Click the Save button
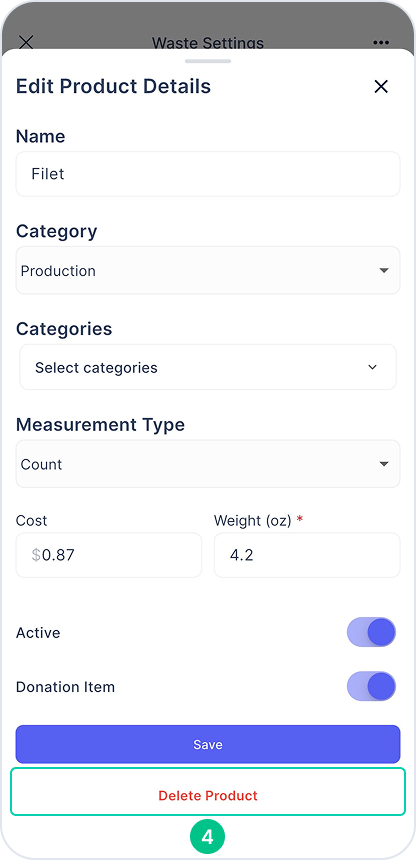 pos(208,744)
